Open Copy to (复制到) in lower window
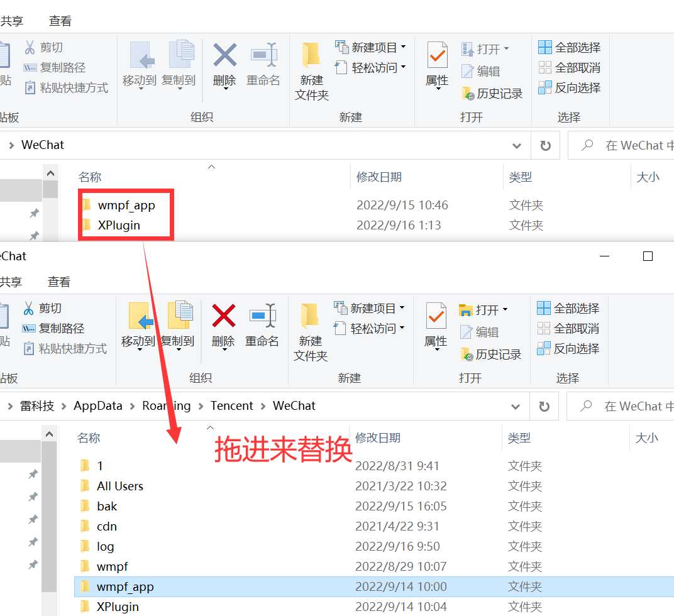 click(177, 326)
